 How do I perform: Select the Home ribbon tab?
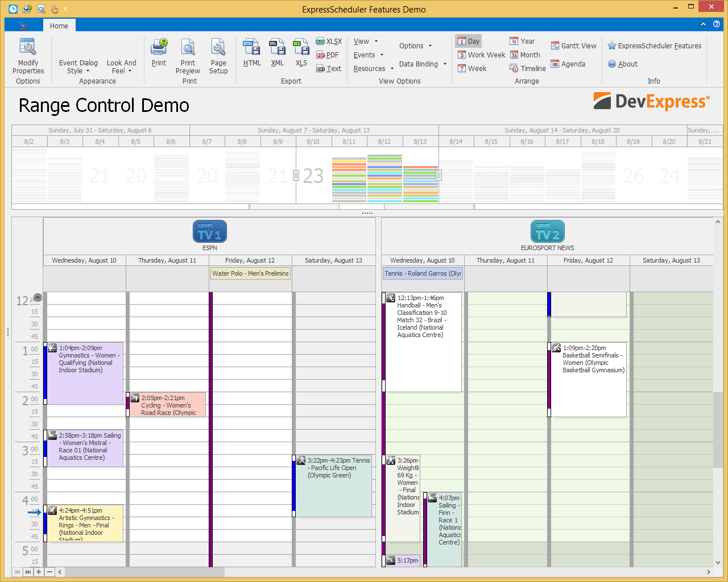(x=59, y=26)
